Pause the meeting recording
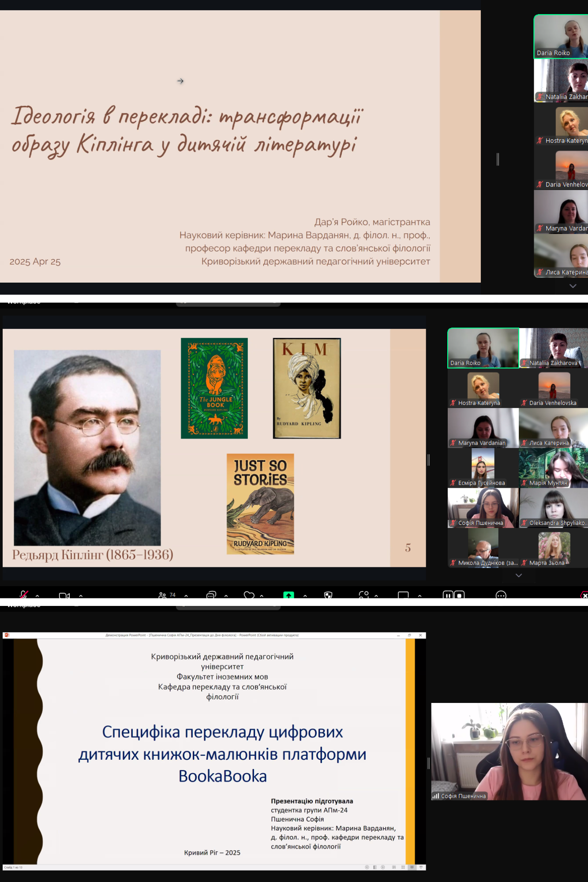The width and height of the screenshot is (588, 882). tap(448, 595)
